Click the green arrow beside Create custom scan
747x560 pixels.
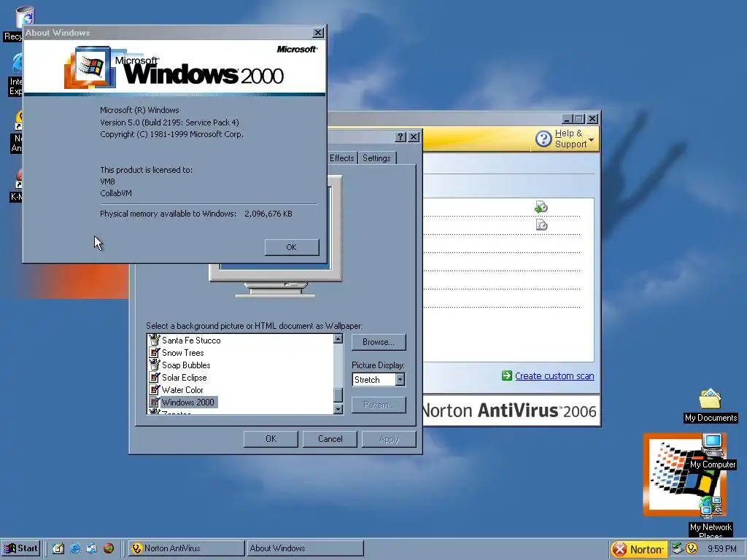click(x=507, y=376)
